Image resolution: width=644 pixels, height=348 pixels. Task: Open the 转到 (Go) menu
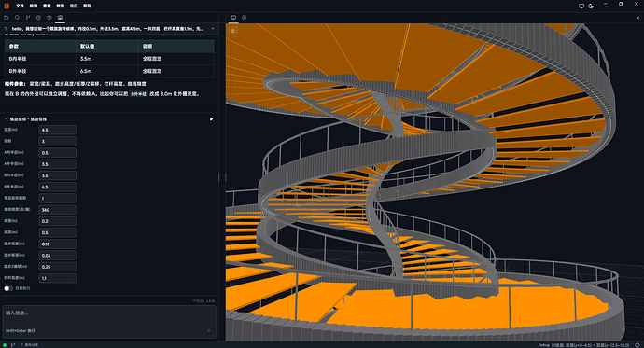pyautogui.click(x=61, y=6)
